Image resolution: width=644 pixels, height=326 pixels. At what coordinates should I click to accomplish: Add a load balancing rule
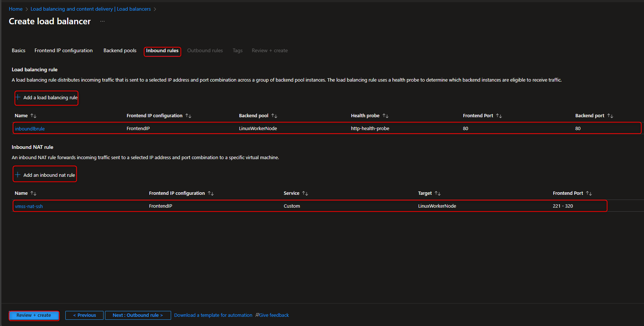click(47, 98)
